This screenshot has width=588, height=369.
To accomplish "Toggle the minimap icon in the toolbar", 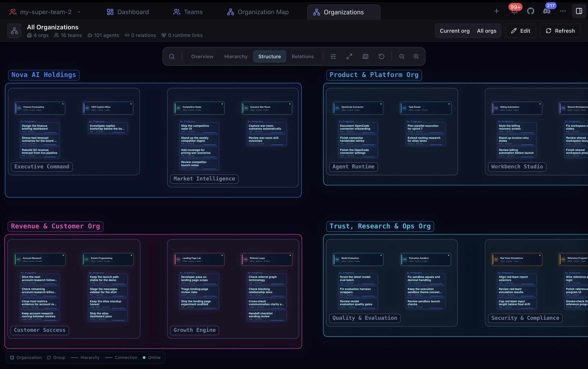I will coord(365,56).
